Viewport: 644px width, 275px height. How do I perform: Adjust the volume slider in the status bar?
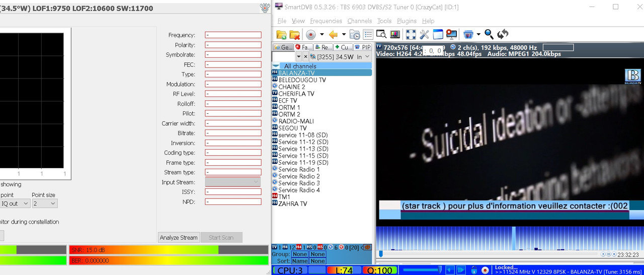click(x=423, y=270)
